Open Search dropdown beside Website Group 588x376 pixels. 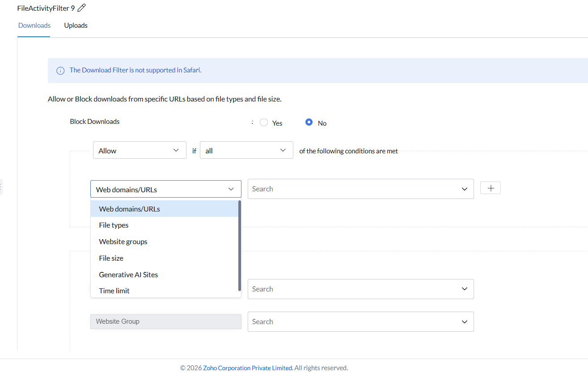(360, 321)
